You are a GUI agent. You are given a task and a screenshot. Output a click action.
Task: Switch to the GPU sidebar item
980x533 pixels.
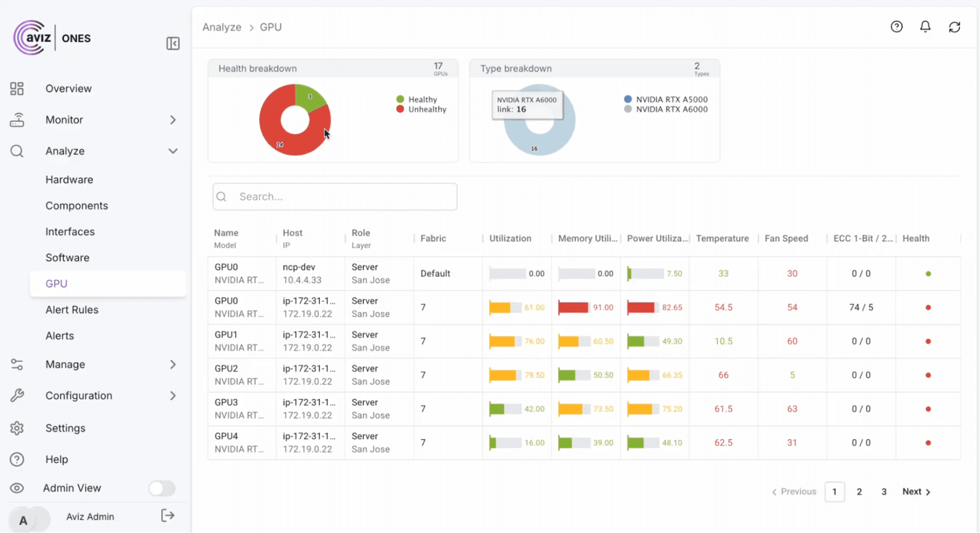(x=56, y=283)
